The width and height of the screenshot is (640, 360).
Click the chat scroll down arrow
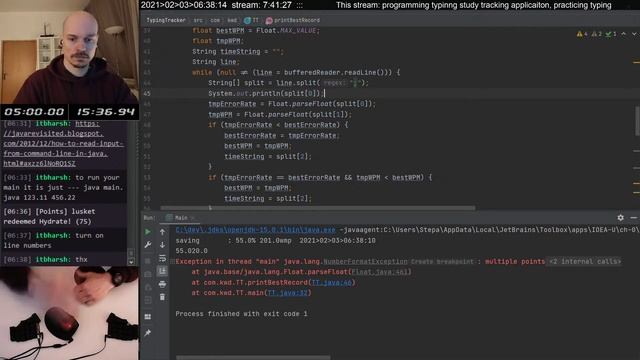pos(131,262)
